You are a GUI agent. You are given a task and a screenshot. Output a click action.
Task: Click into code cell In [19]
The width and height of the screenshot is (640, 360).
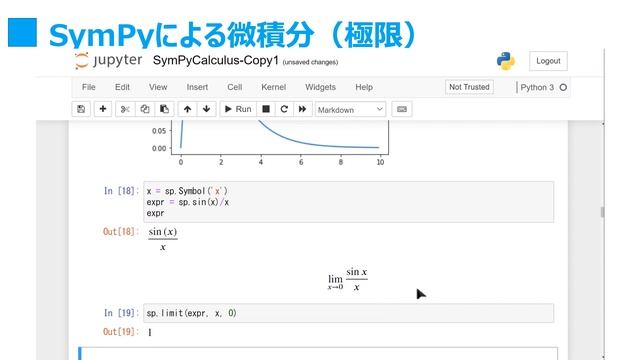349,313
